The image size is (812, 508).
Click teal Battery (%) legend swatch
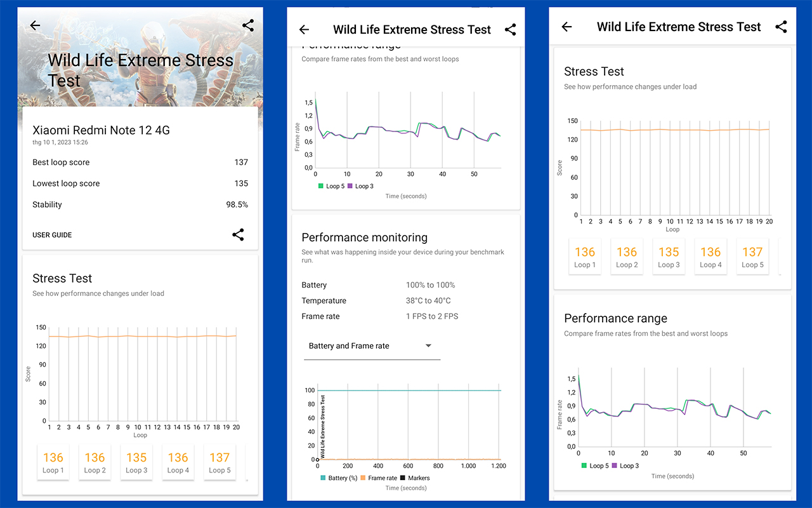(x=324, y=478)
